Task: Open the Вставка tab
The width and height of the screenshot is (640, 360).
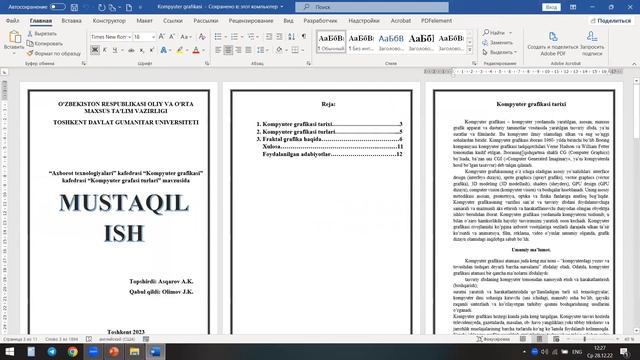Action: (71, 21)
